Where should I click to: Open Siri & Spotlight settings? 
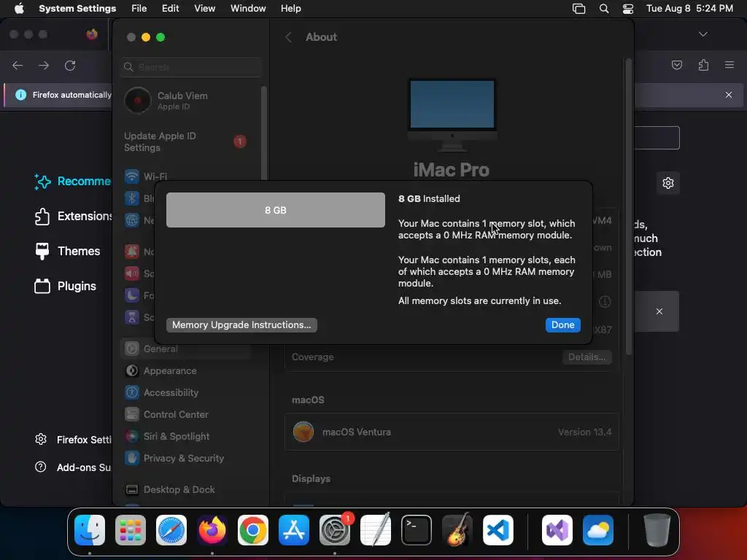pos(186,436)
